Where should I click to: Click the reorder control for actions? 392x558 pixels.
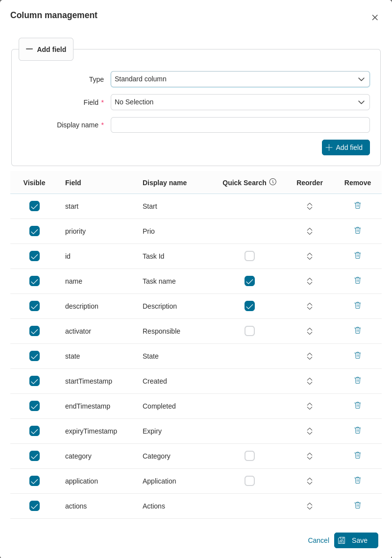click(310, 506)
